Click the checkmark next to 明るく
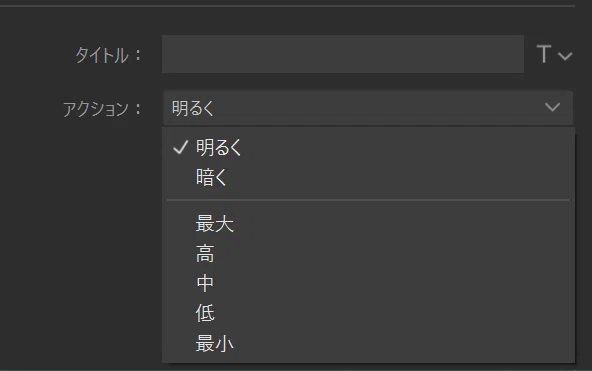The width and height of the screenshot is (592, 371). (180, 148)
